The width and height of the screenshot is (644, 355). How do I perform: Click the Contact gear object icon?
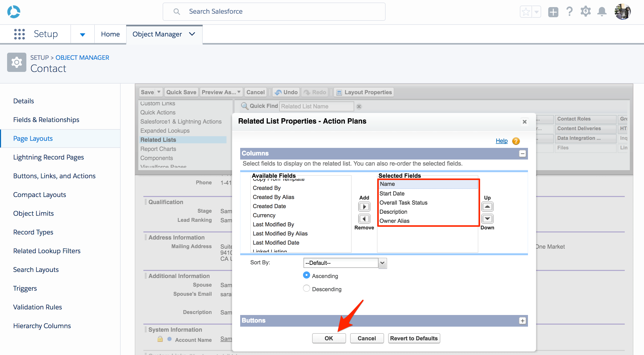coord(17,62)
